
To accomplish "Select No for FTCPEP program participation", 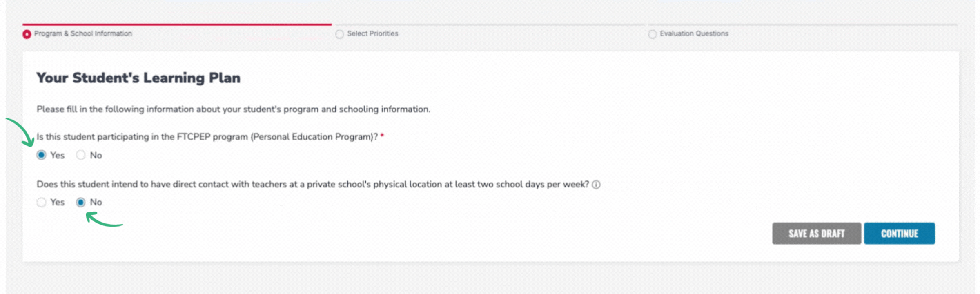I will point(81,155).
